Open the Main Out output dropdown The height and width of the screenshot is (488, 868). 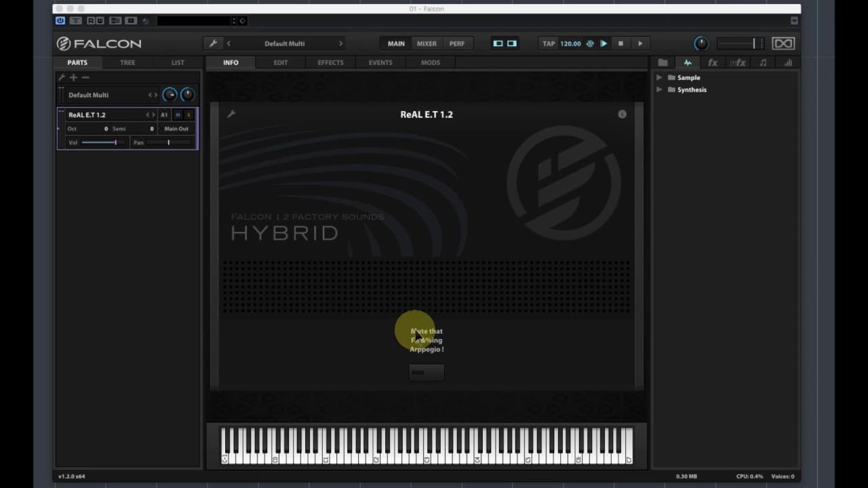click(x=176, y=129)
